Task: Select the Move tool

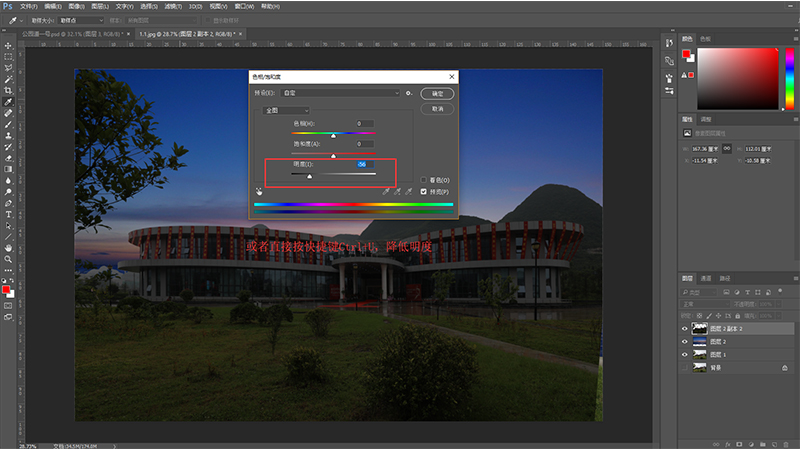Action: (9, 46)
